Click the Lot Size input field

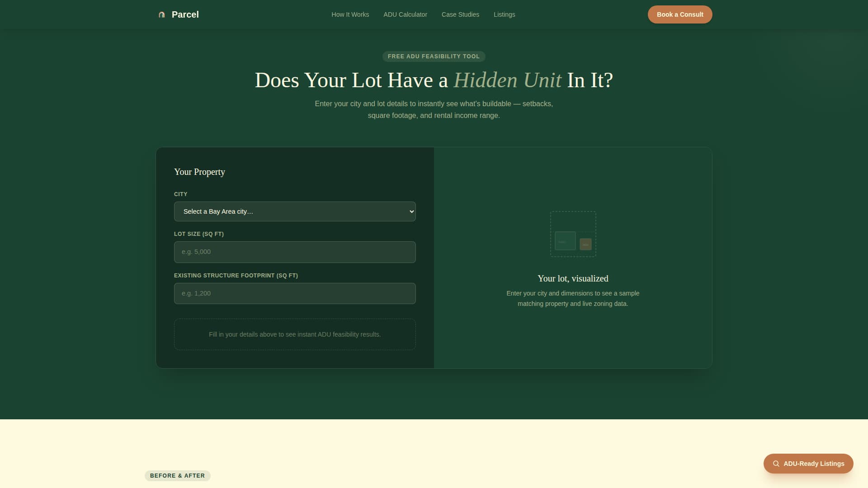tap(294, 252)
